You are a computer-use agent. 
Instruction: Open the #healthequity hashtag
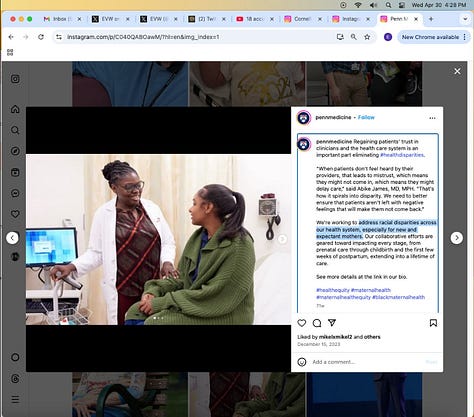[x=333, y=290]
